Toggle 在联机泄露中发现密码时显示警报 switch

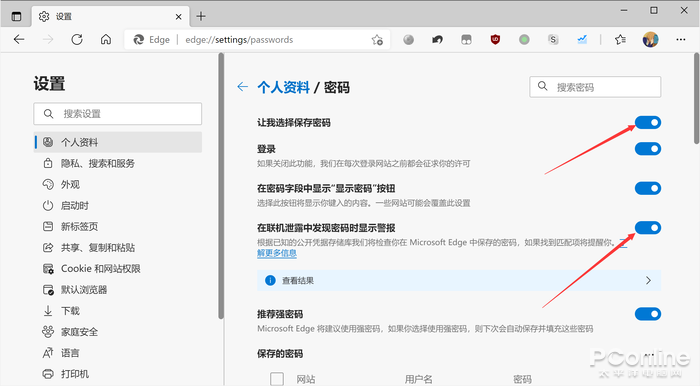click(648, 228)
